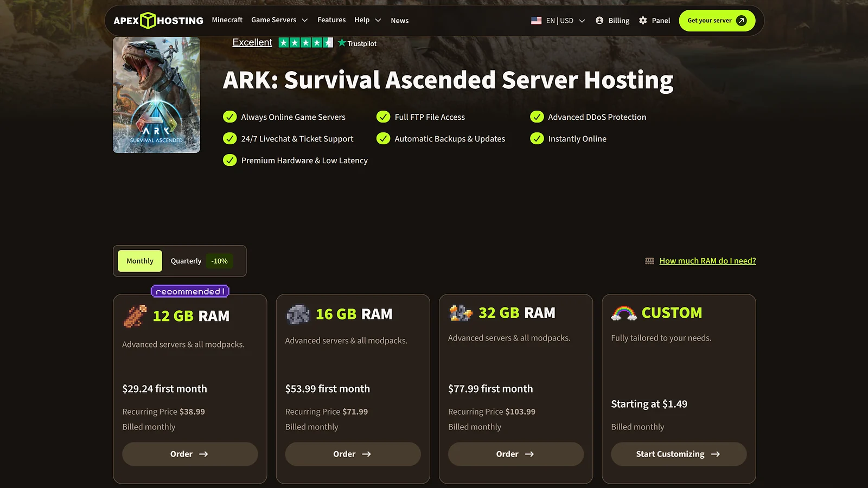Click Fully tailored to your needs text
The image size is (868, 488).
coord(661,338)
